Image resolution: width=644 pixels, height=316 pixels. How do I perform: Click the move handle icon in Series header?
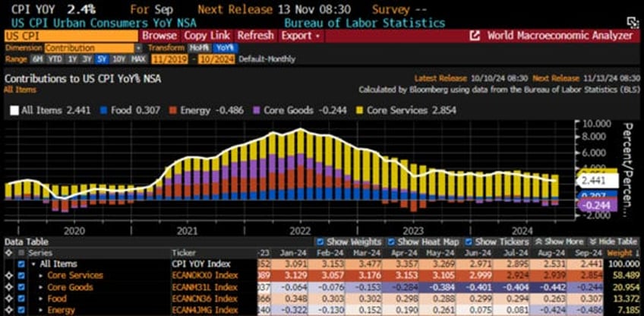pos(7,253)
